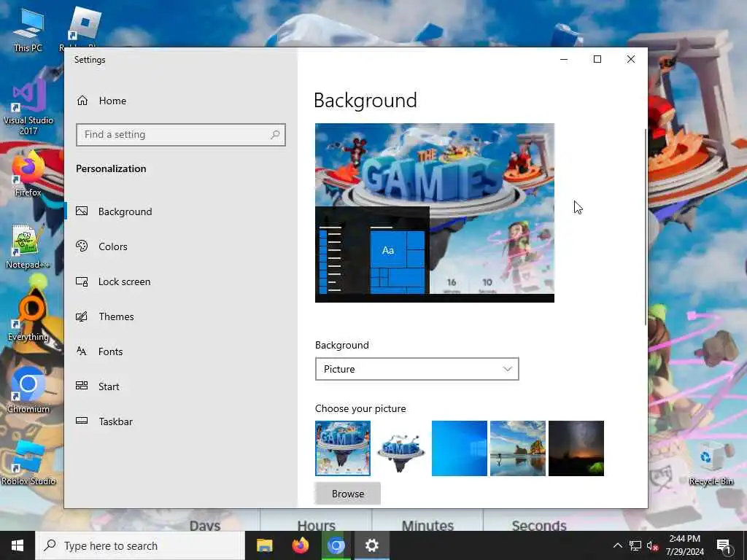Image resolution: width=747 pixels, height=560 pixels.
Task: Click the Start tiles icon in sidebar
Action: tap(82, 386)
